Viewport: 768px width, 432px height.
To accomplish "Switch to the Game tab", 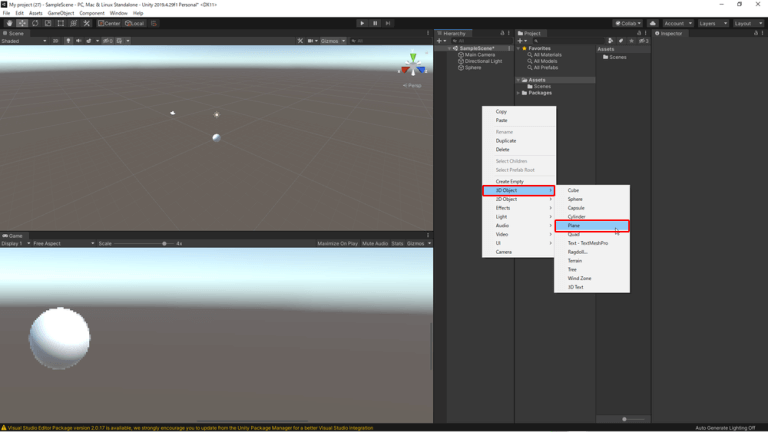I will [x=13, y=236].
